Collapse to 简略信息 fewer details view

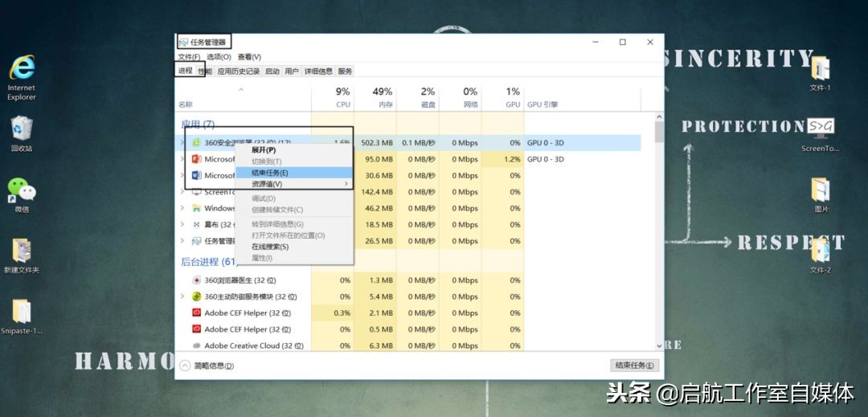pyautogui.click(x=207, y=366)
